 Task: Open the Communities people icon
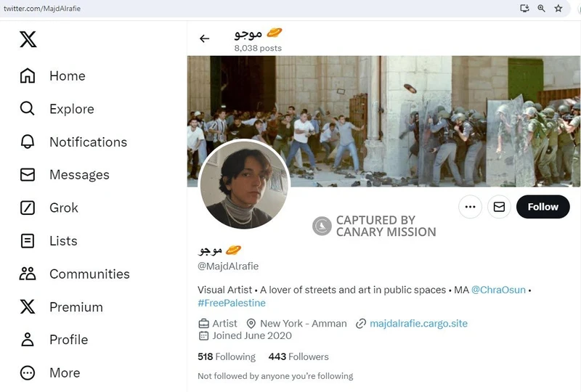click(28, 274)
